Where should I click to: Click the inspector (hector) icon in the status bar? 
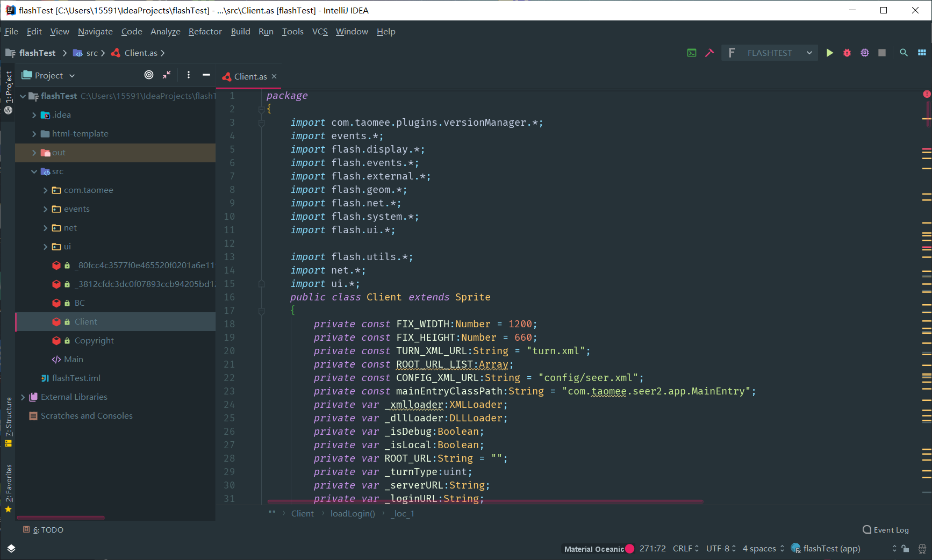(x=922, y=549)
